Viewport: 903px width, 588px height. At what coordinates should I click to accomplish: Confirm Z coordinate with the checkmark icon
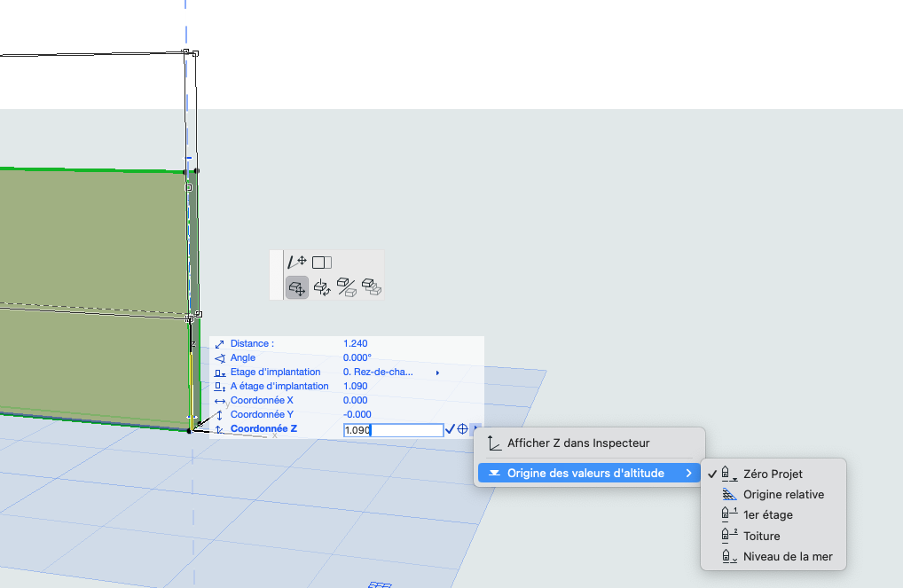(x=450, y=429)
